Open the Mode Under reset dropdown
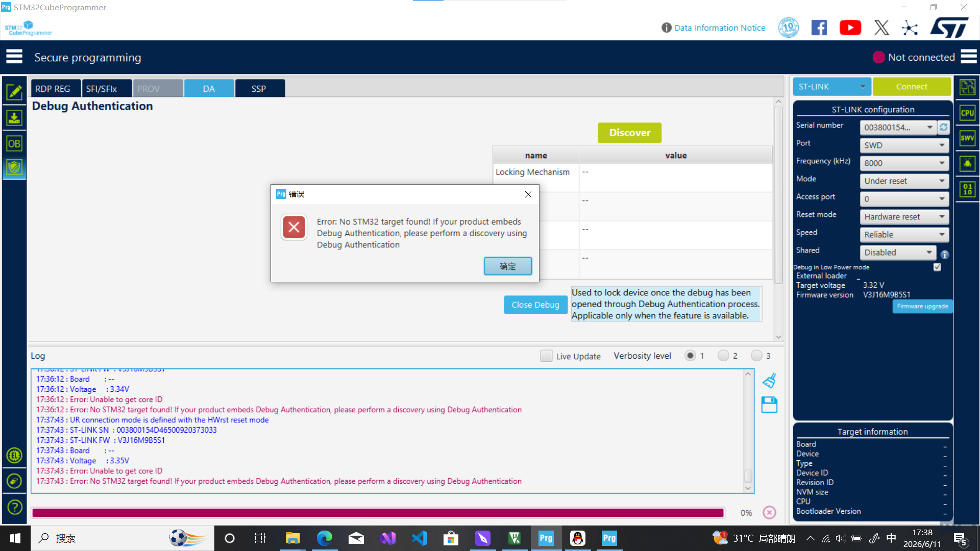This screenshot has width=980, height=551. (x=904, y=181)
